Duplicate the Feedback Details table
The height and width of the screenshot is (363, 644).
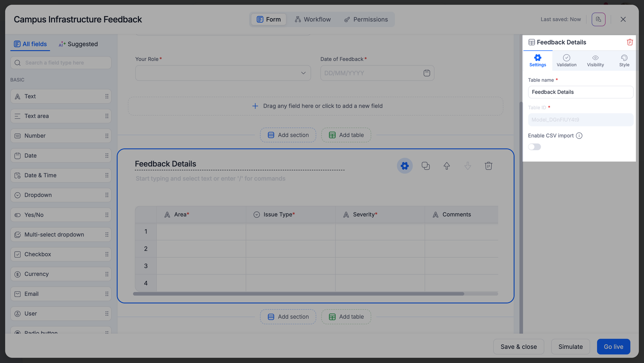tap(425, 166)
